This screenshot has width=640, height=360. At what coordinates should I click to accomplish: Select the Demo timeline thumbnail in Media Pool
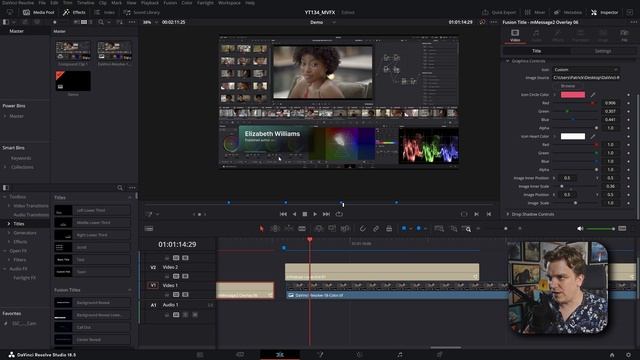[73, 81]
